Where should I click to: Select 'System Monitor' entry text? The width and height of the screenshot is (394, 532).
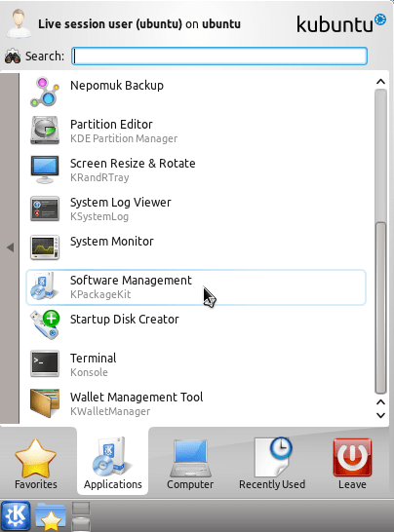(x=112, y=242)
